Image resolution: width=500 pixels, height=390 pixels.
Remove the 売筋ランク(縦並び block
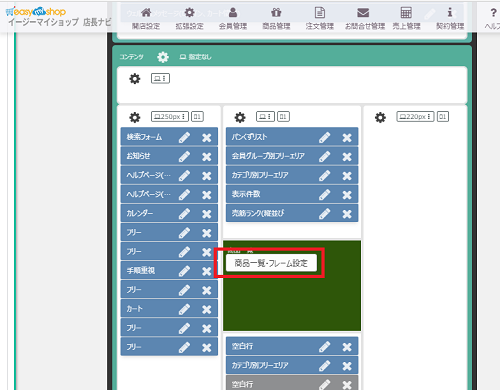tap(347, 214)
